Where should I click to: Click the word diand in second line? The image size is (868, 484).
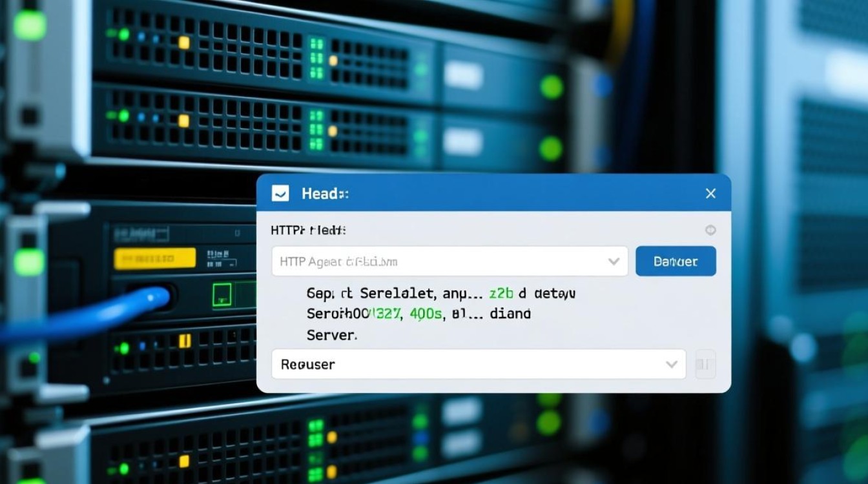[510, 315]
